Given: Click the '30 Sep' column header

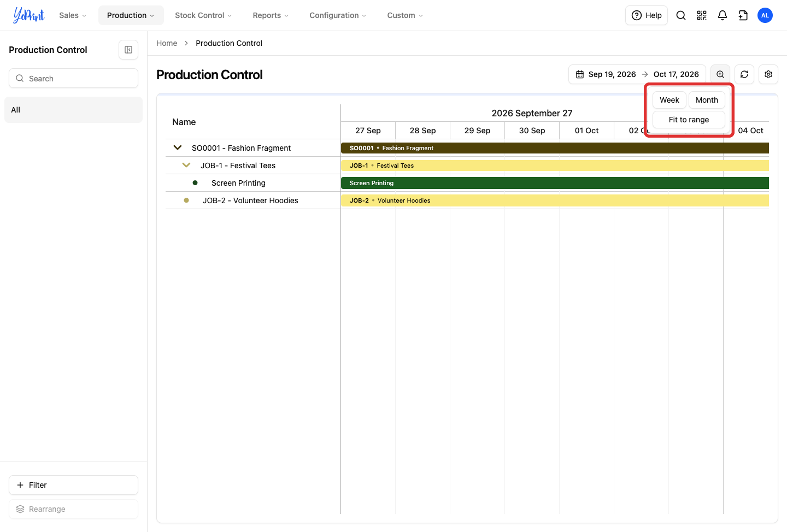Looking at the screenshot, I should click(x=532, y=131).
